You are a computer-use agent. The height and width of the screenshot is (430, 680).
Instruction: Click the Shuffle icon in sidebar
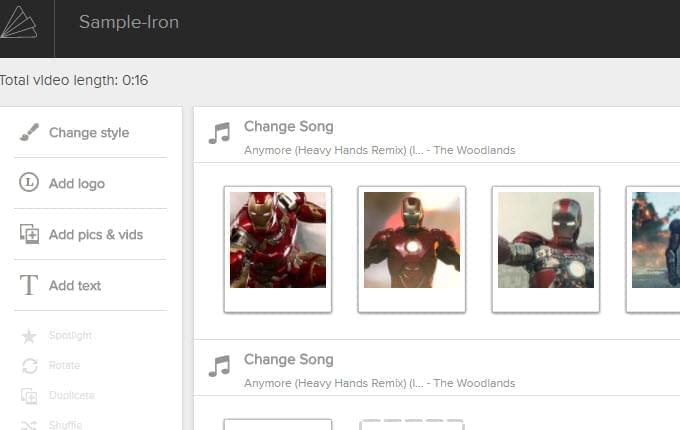[29, 425]
